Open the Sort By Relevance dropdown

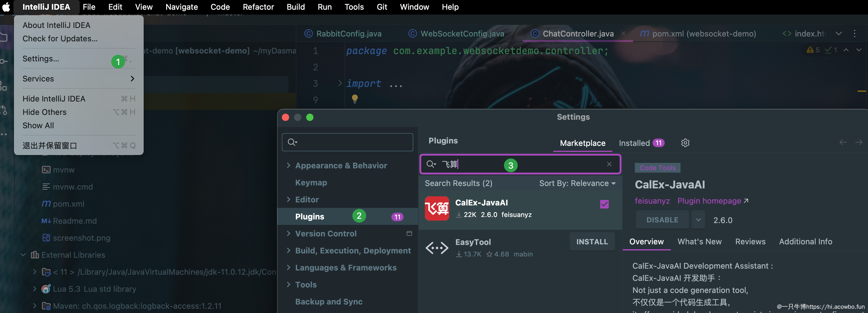point(577,184)
